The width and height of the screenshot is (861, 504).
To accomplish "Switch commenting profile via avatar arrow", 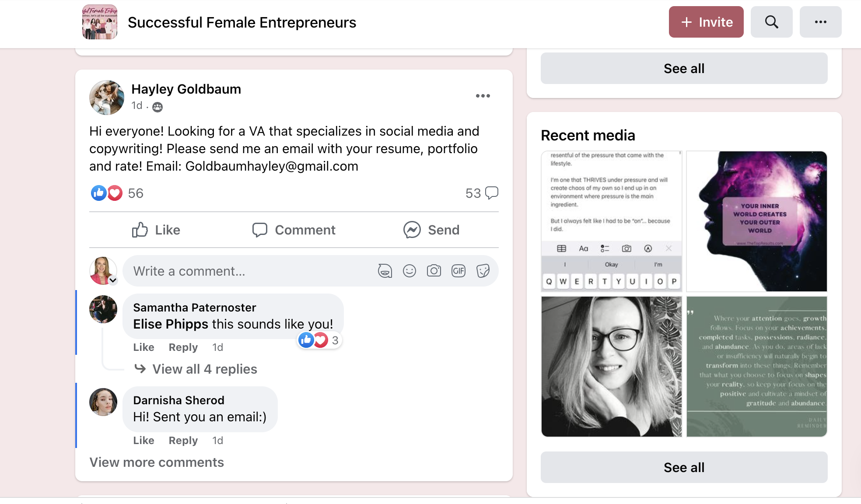I will pyautogui.click(x=113, y=280).
